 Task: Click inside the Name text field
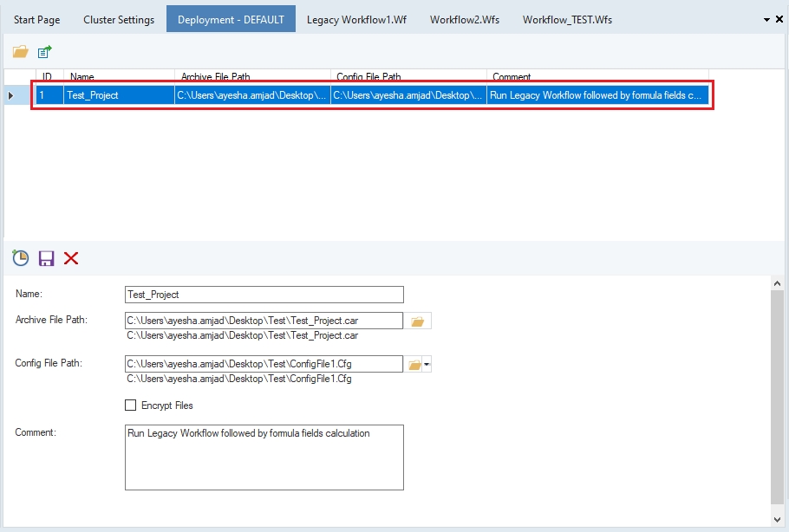click(x=264, y=295)
